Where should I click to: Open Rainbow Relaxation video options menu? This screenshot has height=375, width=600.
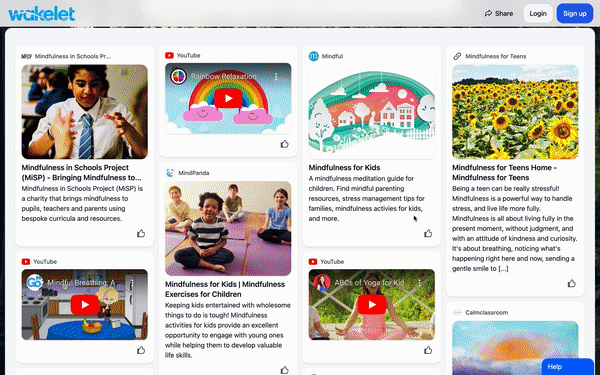[276, 77]
